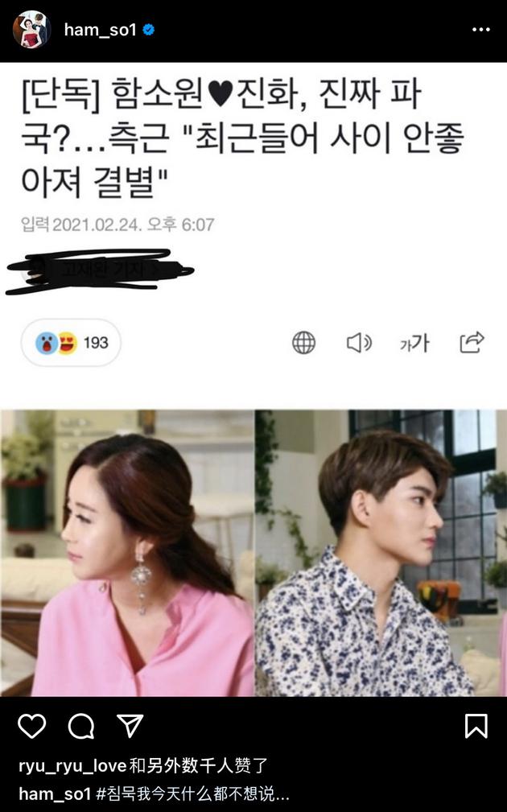The height and width of the screenshot is (812, 507).
Task: Open the three-dot post options menu
Action: (480, 30)
